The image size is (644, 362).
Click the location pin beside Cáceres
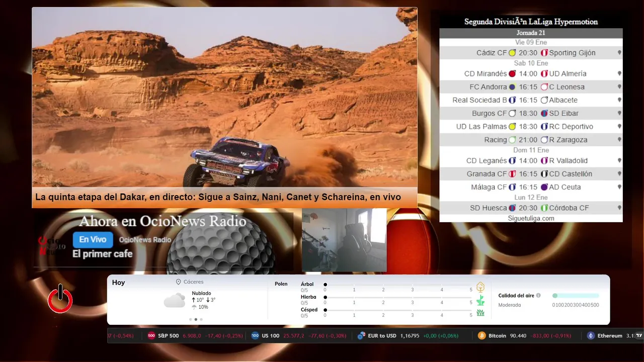click(x=179, y=283)
